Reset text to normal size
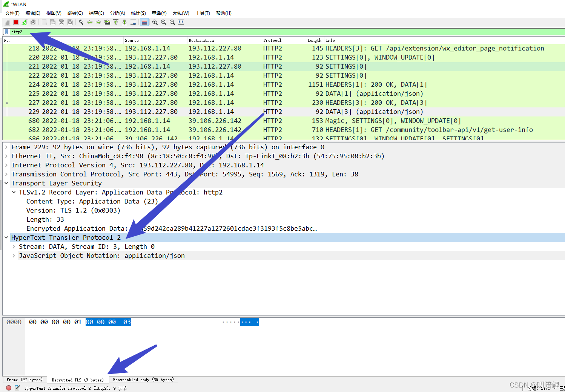 click(x=172, y=22)
